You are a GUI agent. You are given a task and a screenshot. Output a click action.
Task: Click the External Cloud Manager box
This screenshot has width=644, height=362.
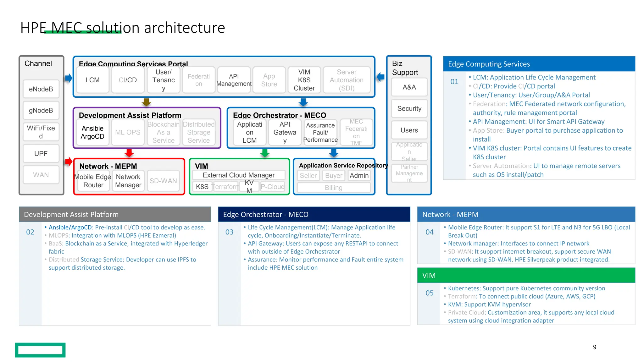[x=239, y=175]
